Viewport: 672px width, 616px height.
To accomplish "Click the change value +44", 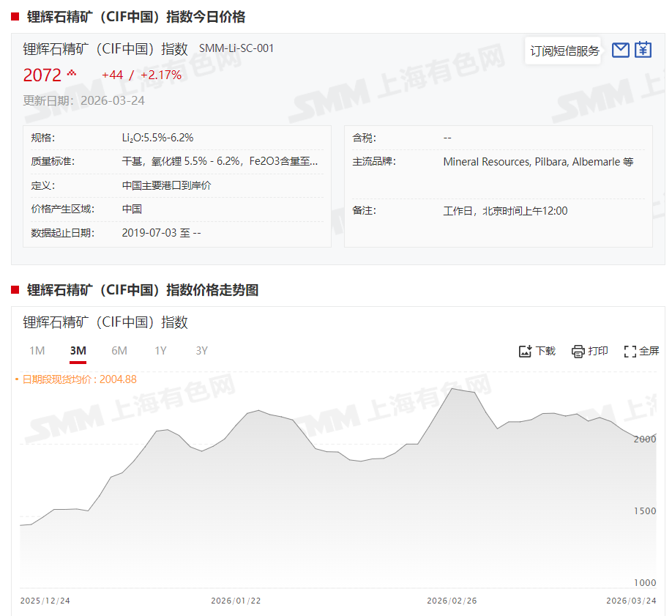I will tap(112, 75).
